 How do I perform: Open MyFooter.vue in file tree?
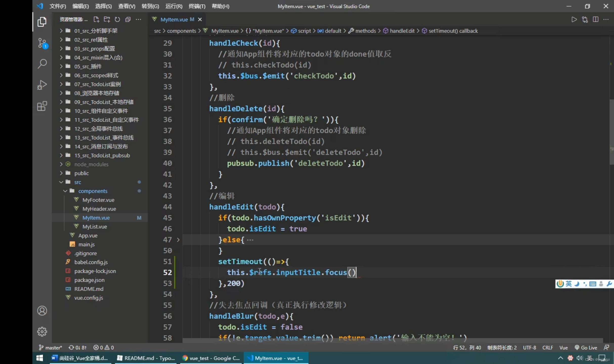[x=98, y=200]
